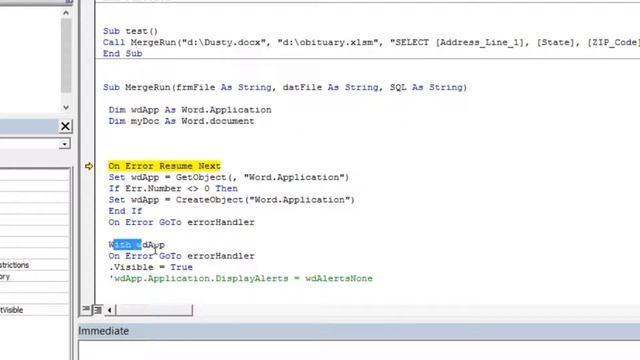
Task: Open the Properties object dropdown arrow
Action: pos(64,144)
